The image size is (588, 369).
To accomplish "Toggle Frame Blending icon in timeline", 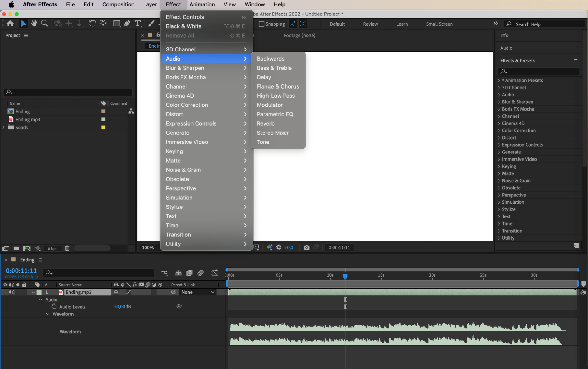I will click(x=189, y=273).
